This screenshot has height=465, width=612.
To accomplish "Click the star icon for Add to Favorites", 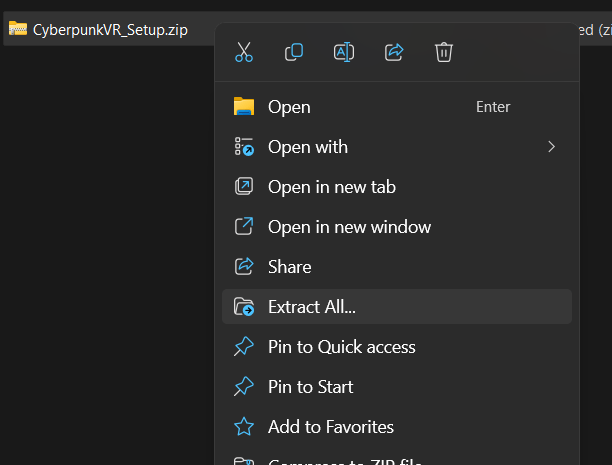I will [244, 427].
